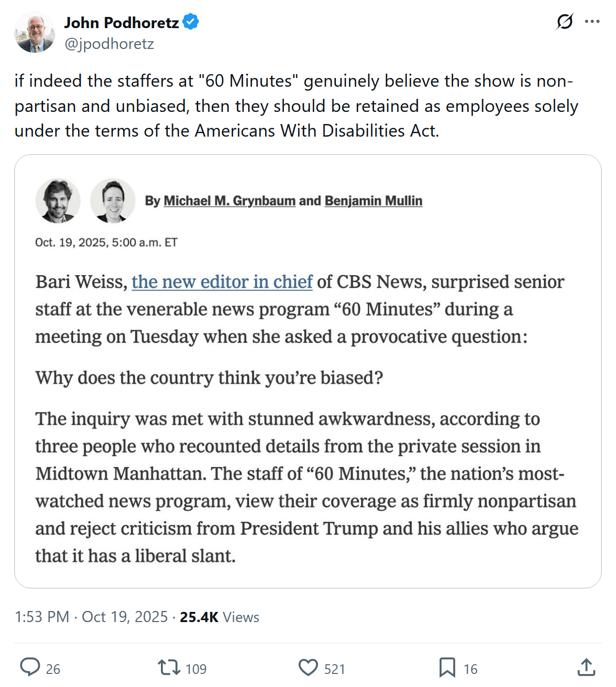Like the post with the heart icon

click(308, 668)
